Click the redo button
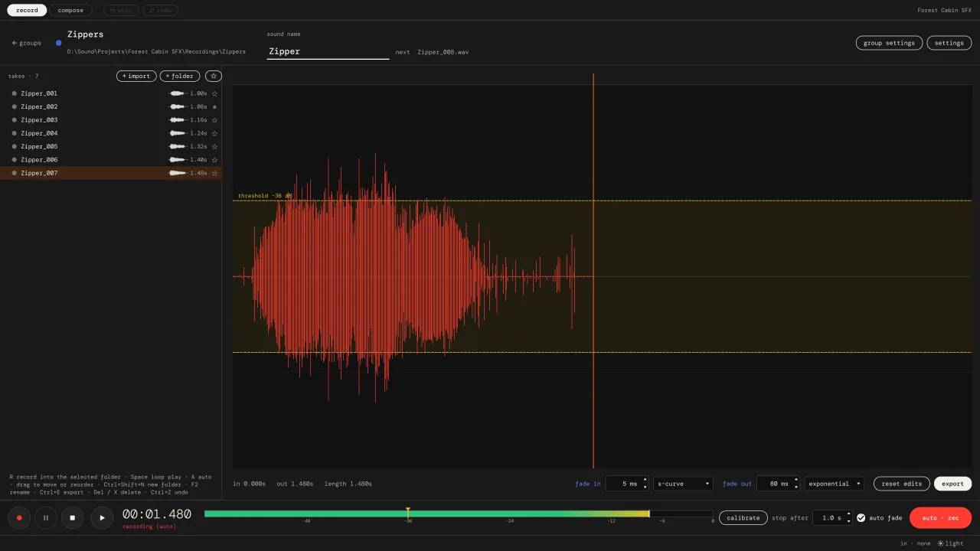Image resolution: width=980 pixels, height=551 pixels. [161, 10]
